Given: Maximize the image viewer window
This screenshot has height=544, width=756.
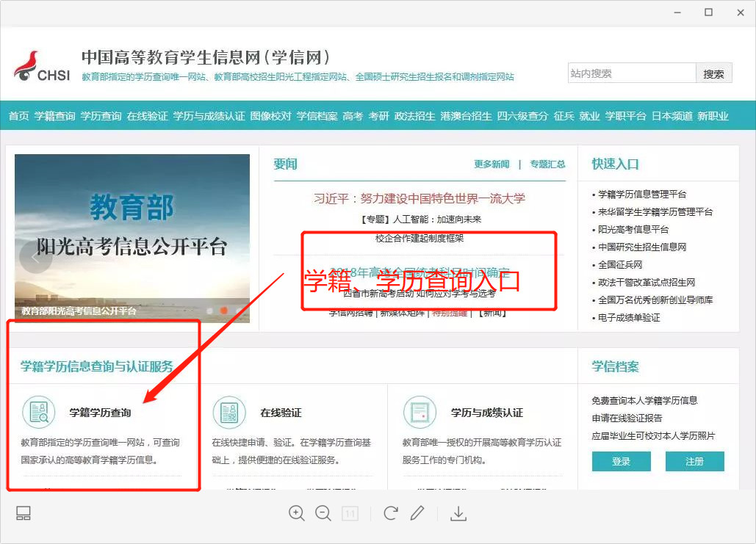Looking at the screenshot, I should pyautogui.click(x=708, y=12).
